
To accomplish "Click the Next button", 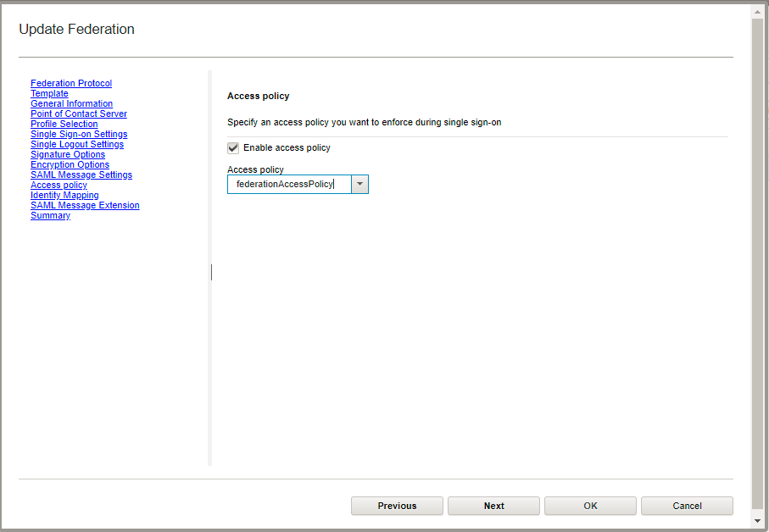I will pyautogui.click(x=493, y=506).
